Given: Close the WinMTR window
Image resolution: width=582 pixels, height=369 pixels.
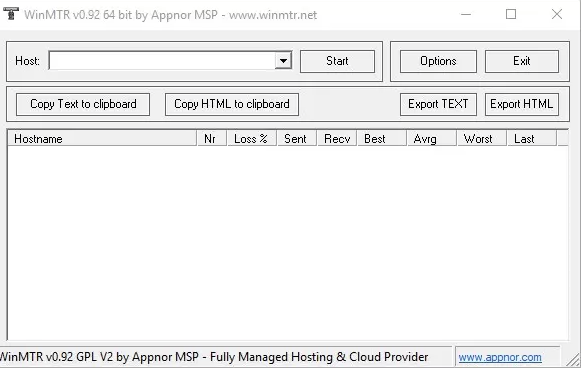Looking at the screenshot, I should click(x=557, y=14).
